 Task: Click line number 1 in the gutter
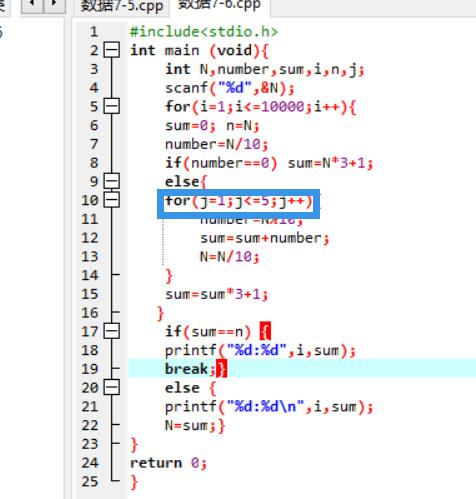tap(94, 32)
